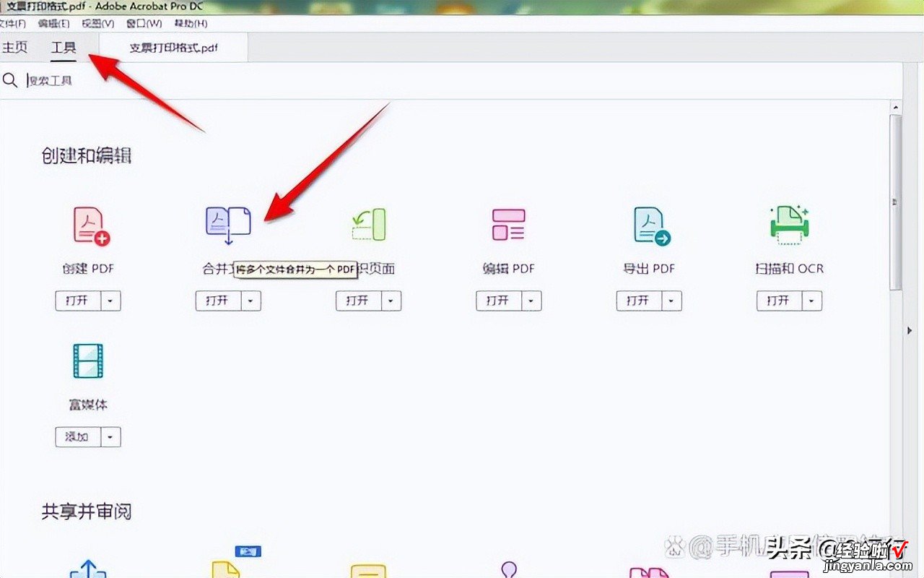Open the Rich Media film icon
Image resolution: width=924 pixels, height=578 pixels.
click(x=88, y=361)
